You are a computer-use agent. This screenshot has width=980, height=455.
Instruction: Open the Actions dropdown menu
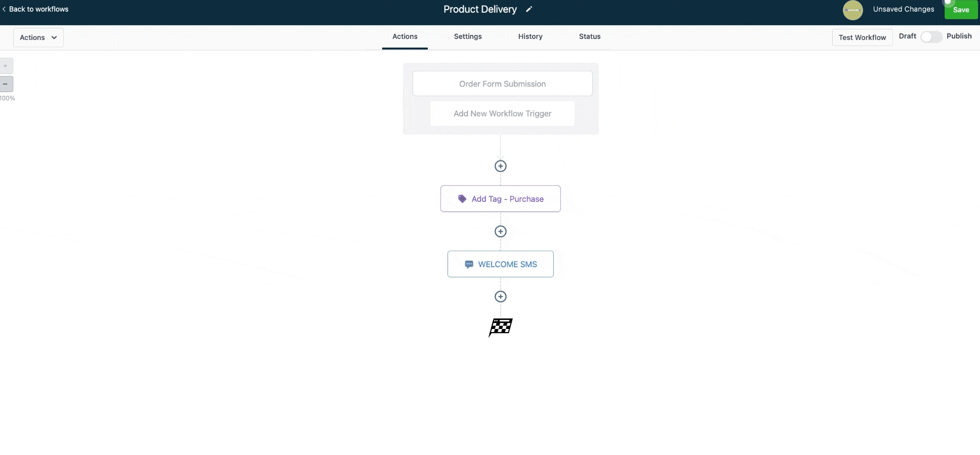(38, 37)
